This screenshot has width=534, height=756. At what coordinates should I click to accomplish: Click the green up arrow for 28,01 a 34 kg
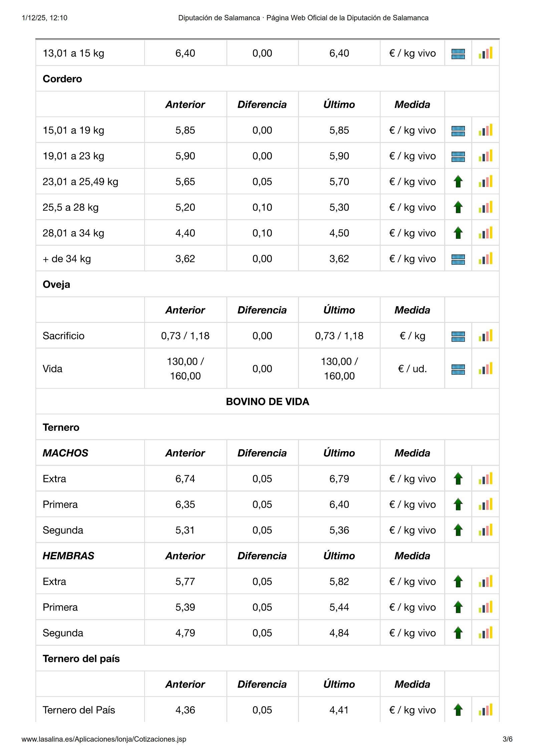pos(458,233)
